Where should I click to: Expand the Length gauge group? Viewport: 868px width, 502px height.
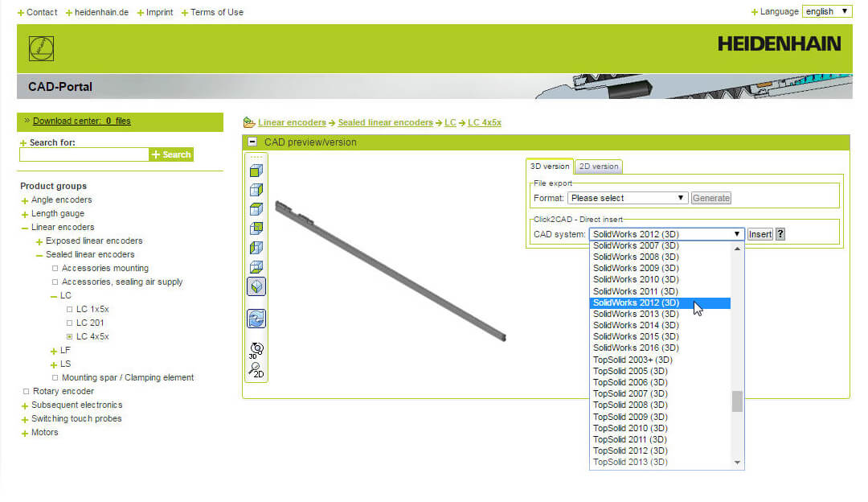coord(24,215)
